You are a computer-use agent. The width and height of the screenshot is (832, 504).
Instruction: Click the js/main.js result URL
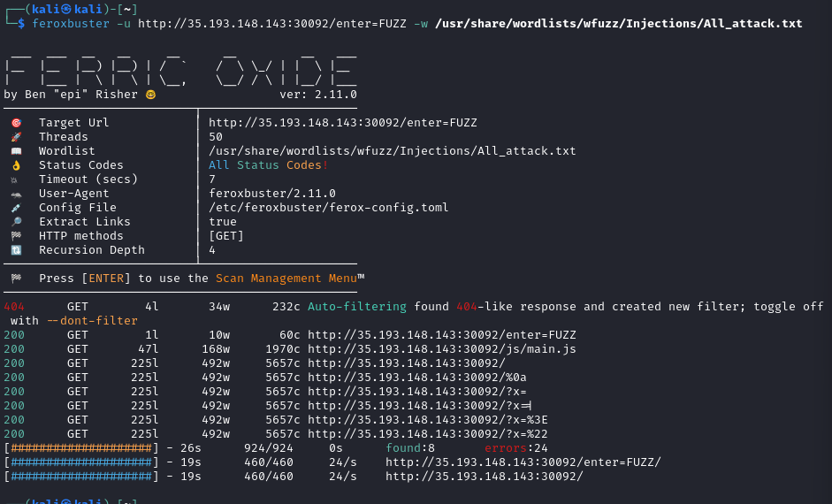(x=442, y=349)
